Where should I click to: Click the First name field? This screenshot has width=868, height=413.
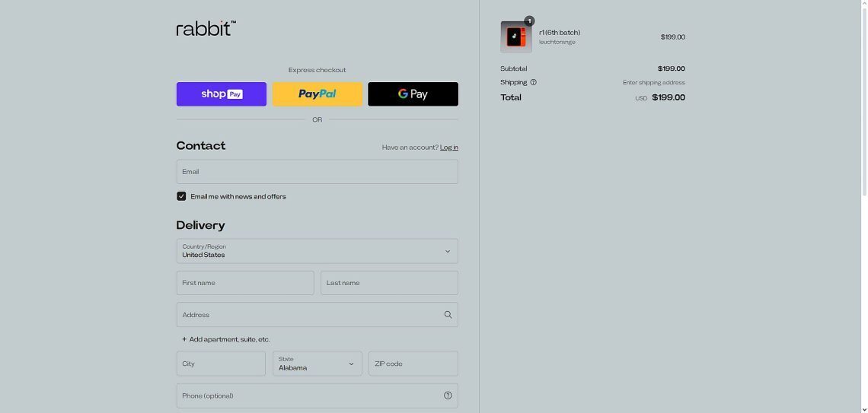pyautogui.click(x=245, y=283)
